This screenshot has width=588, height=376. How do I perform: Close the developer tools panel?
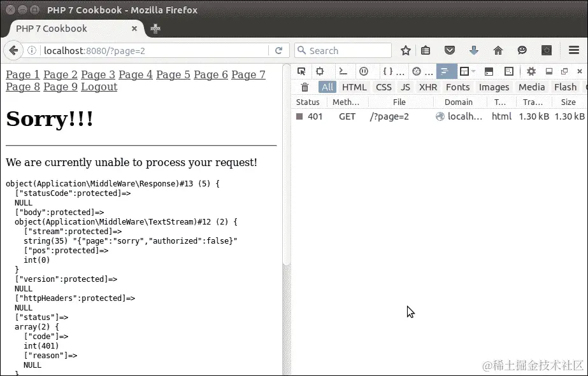[x=580, y=71]
